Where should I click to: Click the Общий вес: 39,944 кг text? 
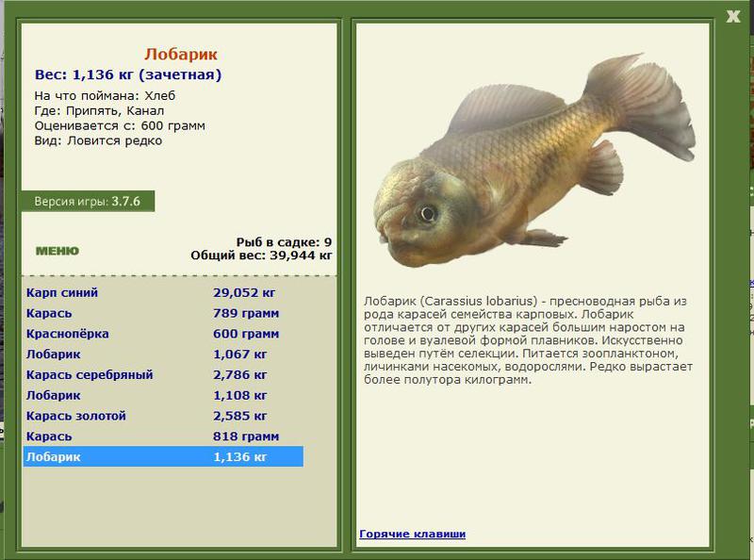coord(261,255)
